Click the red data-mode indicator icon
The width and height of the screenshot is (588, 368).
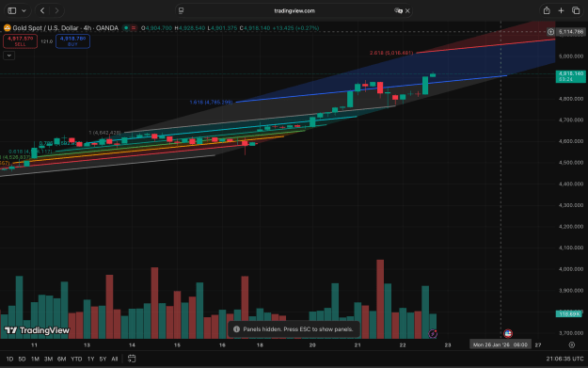pyautogui.click(x=134, y=27)
